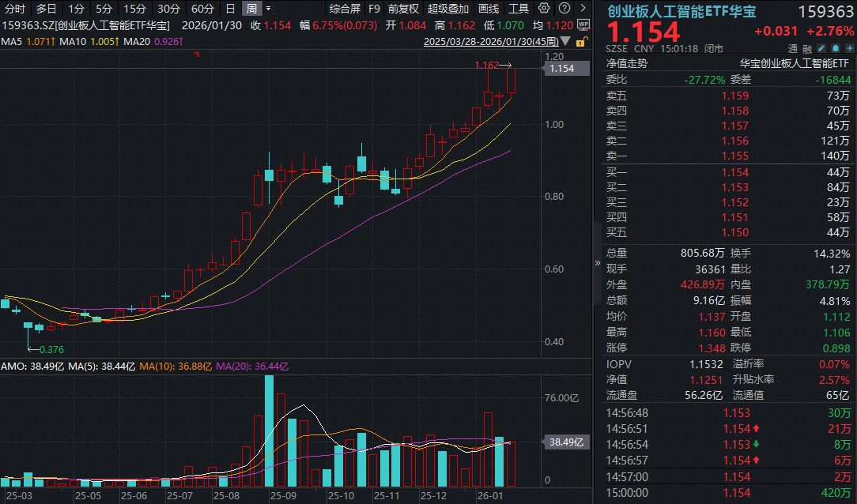Viewport: 857px width, 504px height.
Task: Open the dropdown arrow next to 周 period
Action: 268,9
